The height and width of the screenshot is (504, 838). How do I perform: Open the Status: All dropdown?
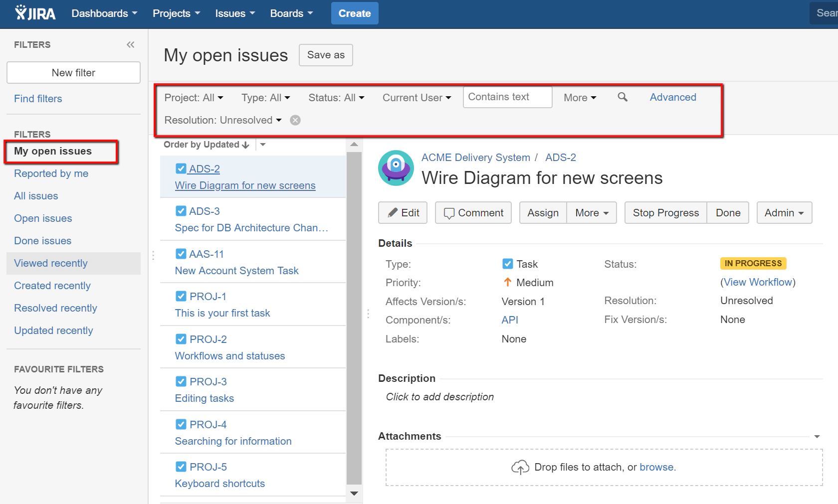coord(336,97)
